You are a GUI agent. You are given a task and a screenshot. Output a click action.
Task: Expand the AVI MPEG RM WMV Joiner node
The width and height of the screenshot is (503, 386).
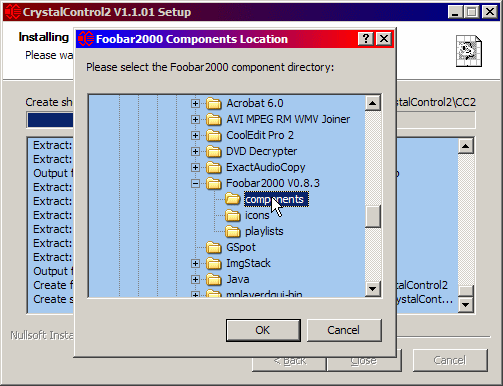click(196, 119)
